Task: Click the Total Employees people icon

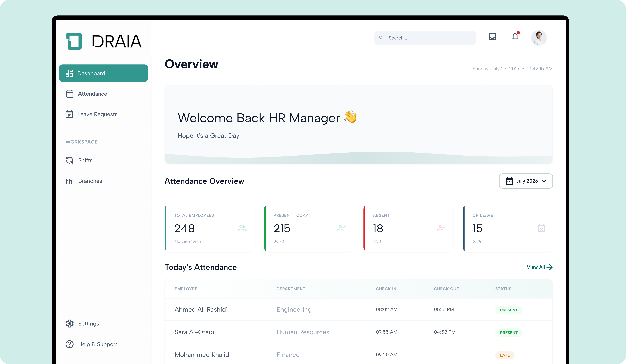Action: (242, 228)
